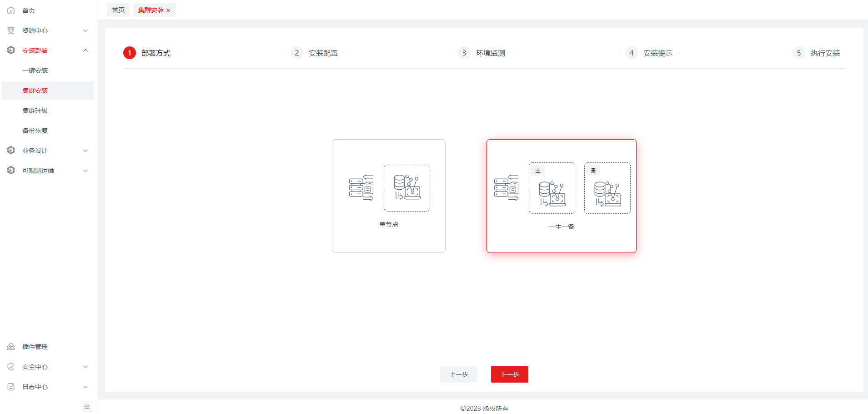The image size is (868, 414).
Task: Open 备份恢复 in the sidebar
Action: pos(35,131)
